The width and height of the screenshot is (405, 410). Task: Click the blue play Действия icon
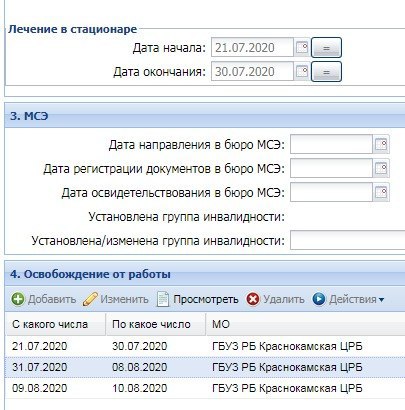coord(319,299)
